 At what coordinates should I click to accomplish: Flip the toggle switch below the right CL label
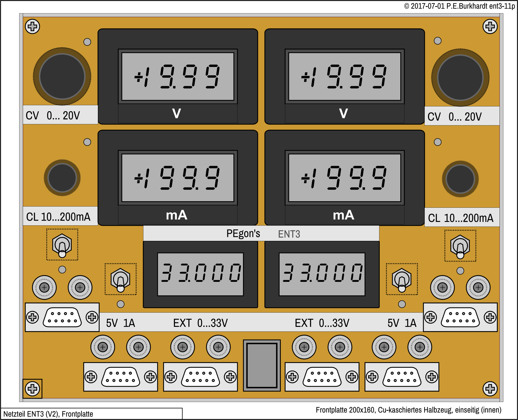[x=460, y=246]
